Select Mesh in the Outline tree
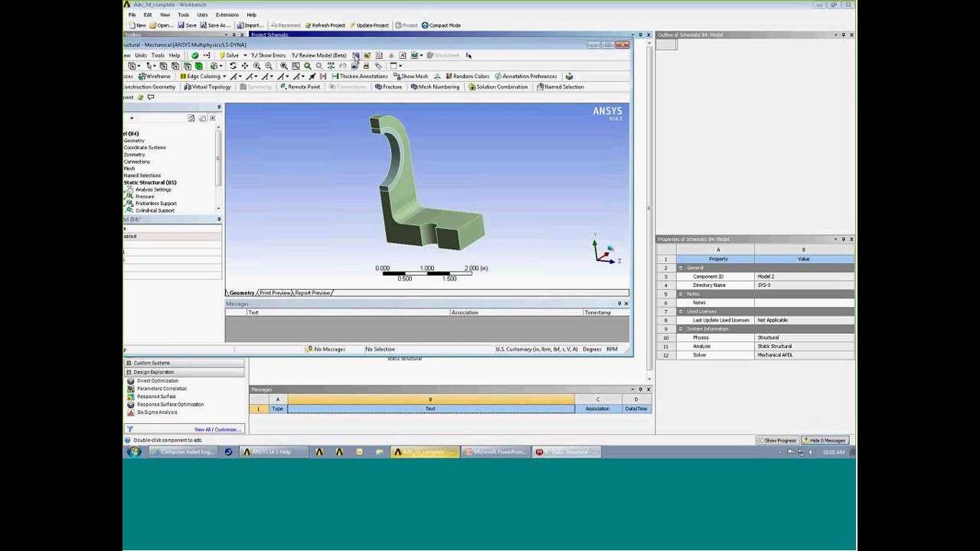Screen dimensions: 980x551 tap(129, 168)
